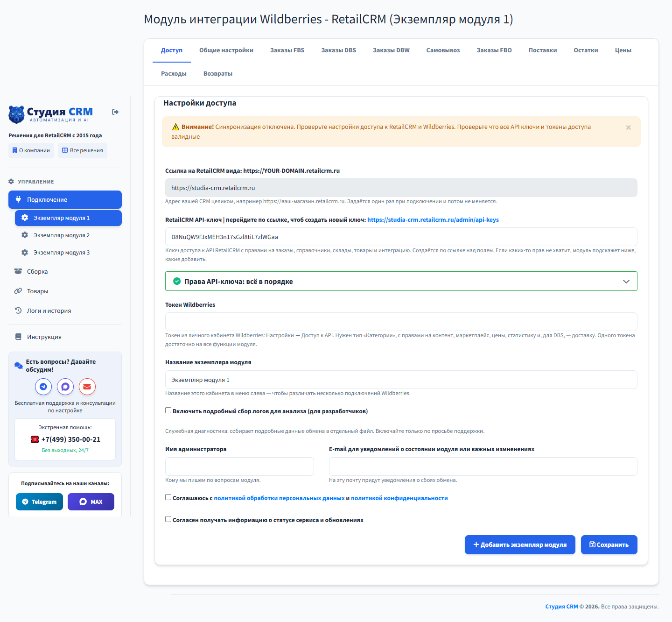Click the RetailCRM URL field
Viewport: 672px width, 622px height.
coord(401,188)
